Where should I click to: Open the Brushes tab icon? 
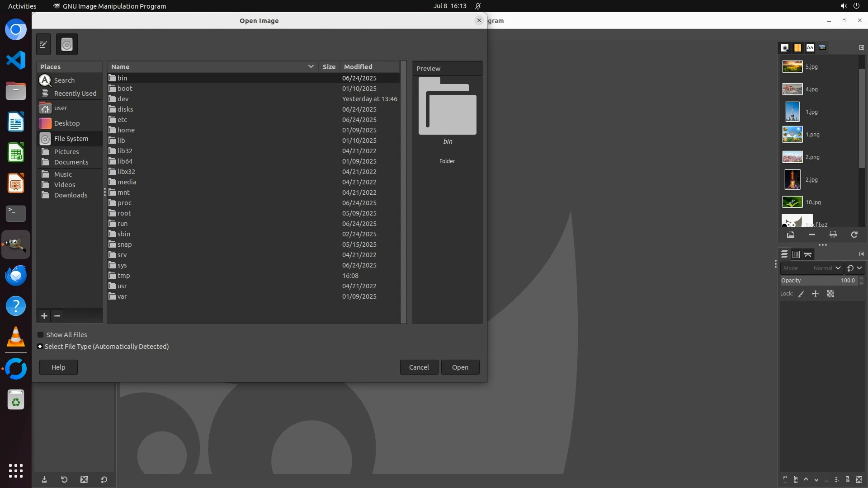(785, 47)
